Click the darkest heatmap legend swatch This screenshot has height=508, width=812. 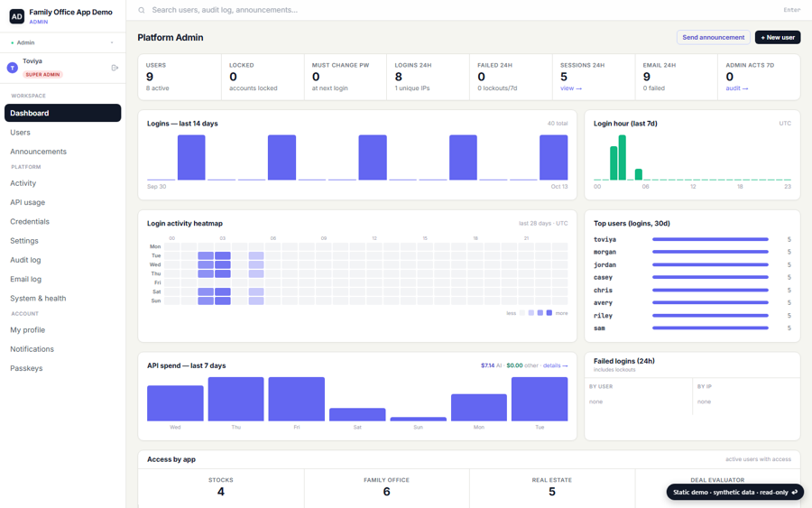point(549,313)
